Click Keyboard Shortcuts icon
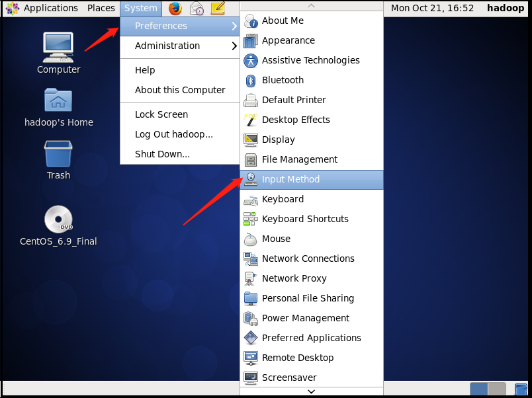 pos(251,219)
